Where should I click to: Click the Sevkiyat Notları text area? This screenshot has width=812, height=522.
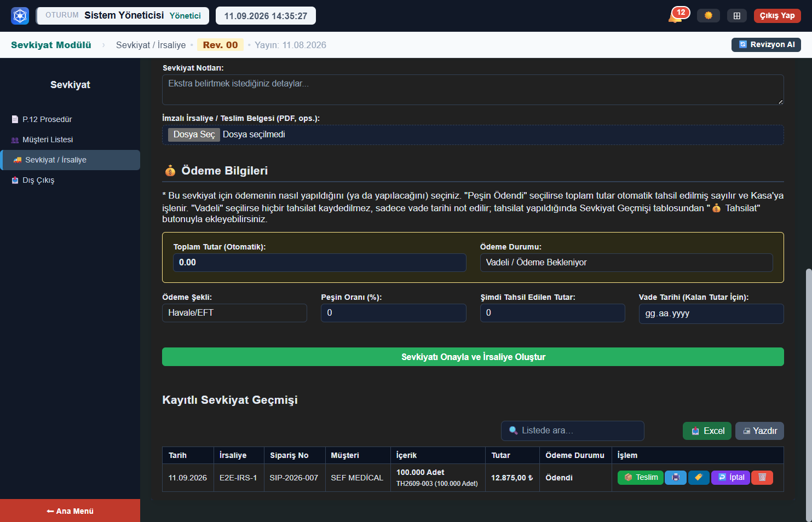473,90
